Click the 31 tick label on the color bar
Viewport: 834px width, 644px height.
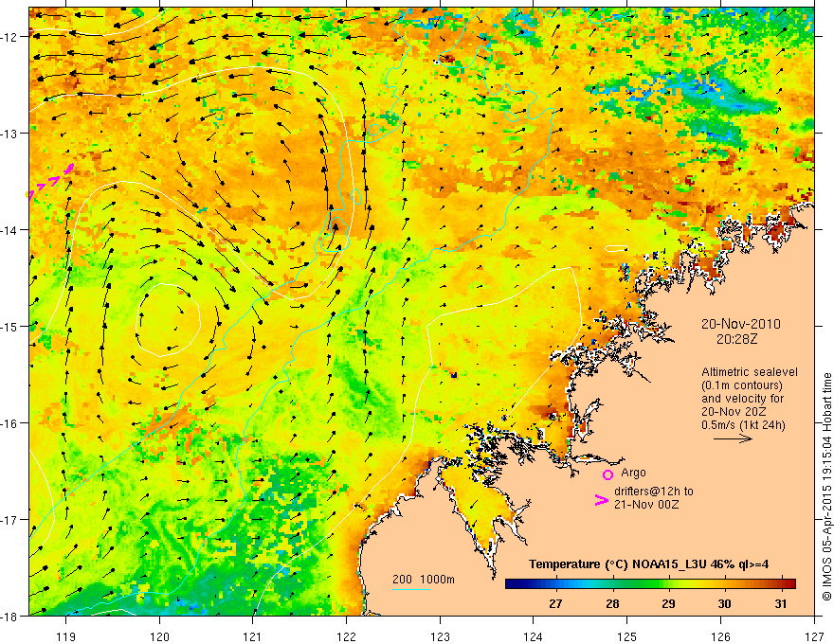[780, 604]
